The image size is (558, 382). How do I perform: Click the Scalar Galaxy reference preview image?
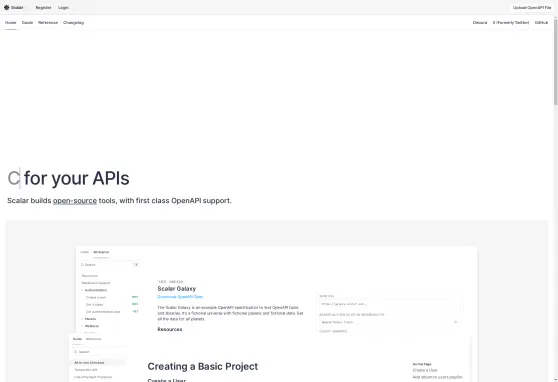pos(277,289)
